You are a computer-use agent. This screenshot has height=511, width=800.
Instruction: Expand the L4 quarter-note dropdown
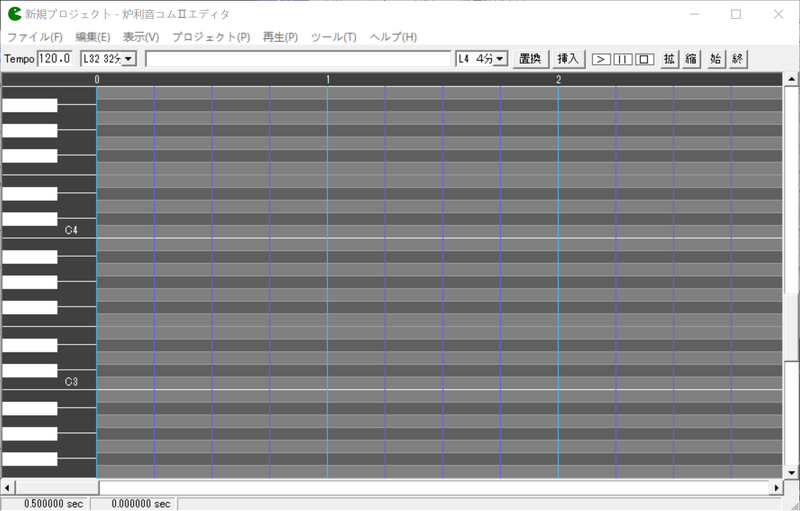coord(500,59)
